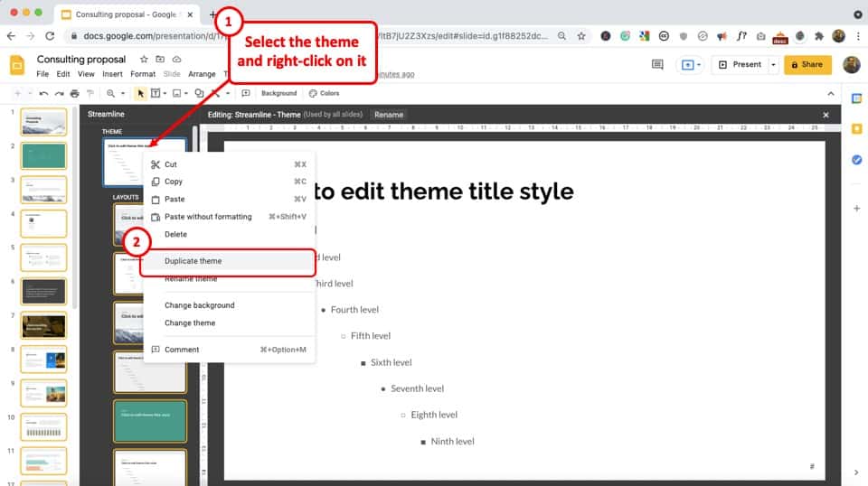868x486 pixels.
Task: Choose Change theme
Action: 229,322
